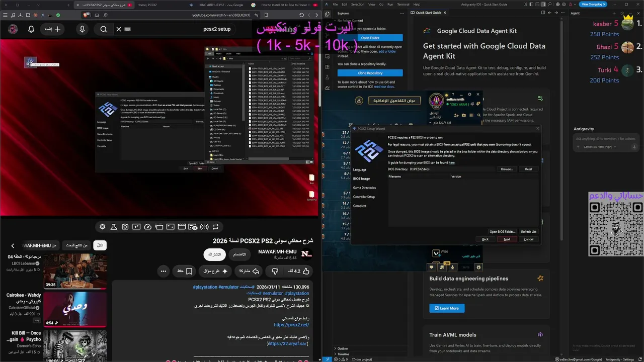Open the File menu in Antigravity
644x362 pixels.
pos(336,4)
